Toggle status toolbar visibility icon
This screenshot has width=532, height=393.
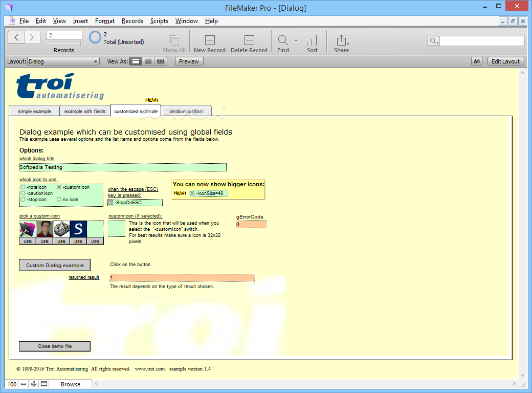[44, 384]
